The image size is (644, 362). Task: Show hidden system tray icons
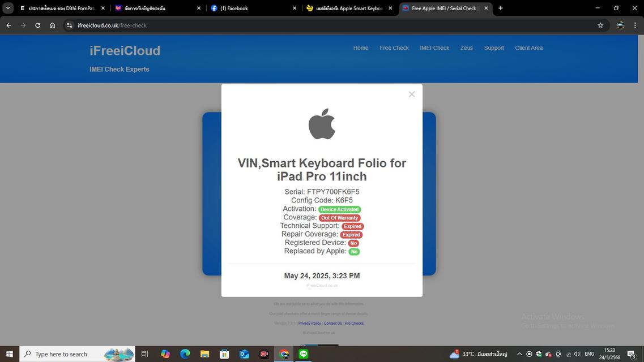pyautogui.click(x=519, y=354)
